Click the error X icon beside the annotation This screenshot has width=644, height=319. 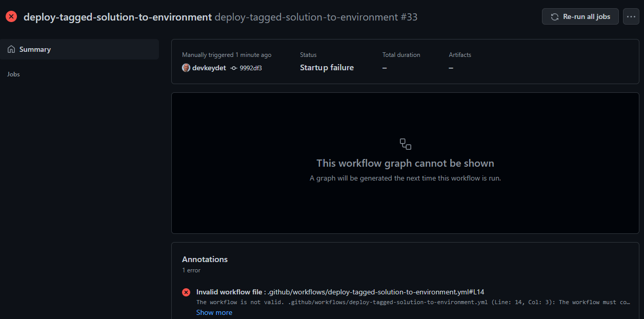tap(186, 292)
